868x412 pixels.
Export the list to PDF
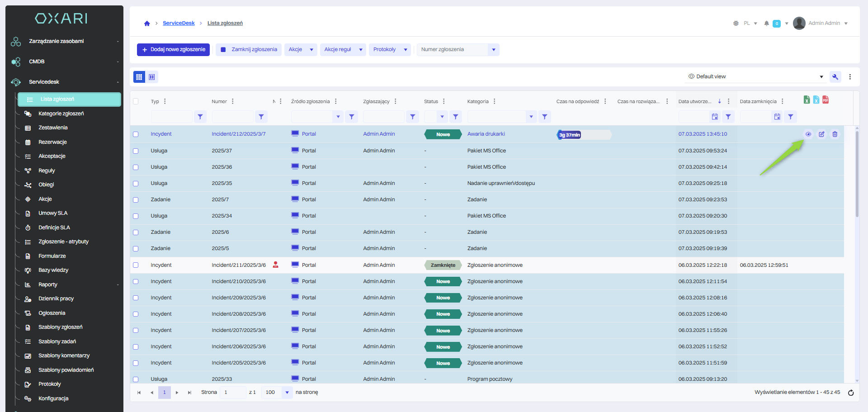coord(826,100)
